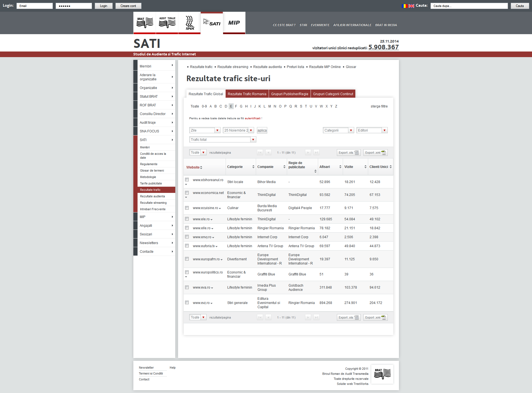Sort table by Afisari column
Image resolution: width=532 pixels, height=393 pixels.
(330, 167)
